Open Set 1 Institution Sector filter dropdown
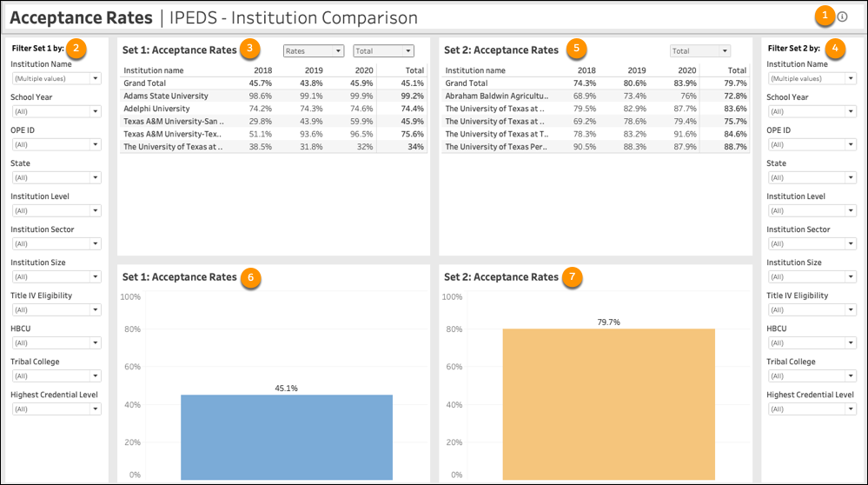Viewport: 868px width, 485px height. (x=56, y=243)
